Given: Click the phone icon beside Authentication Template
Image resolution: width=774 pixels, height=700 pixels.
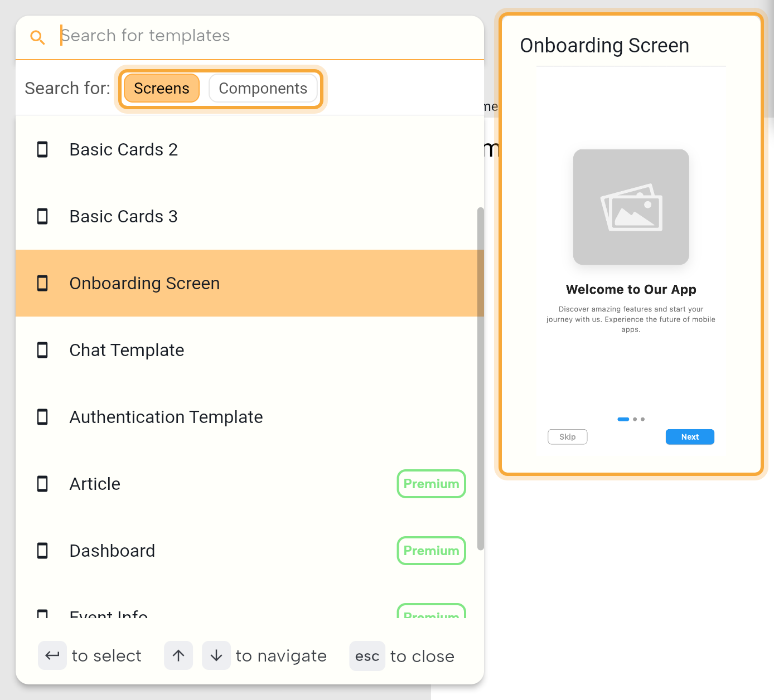Looking at the screenshot, I should click(x=42, y=417).
